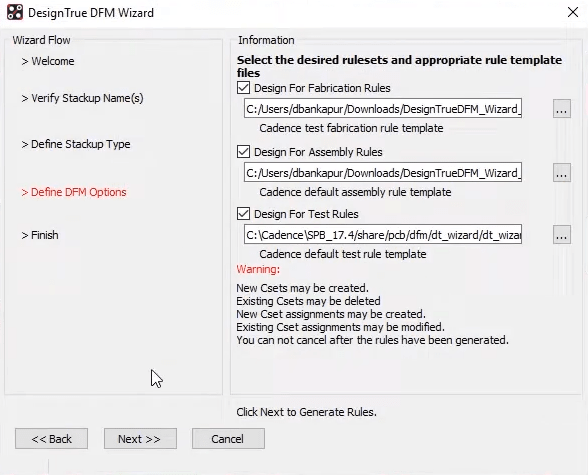Screen dimensions: 588x475
Task: Click the Wizard Flow group label
Action: pos(41,40)
